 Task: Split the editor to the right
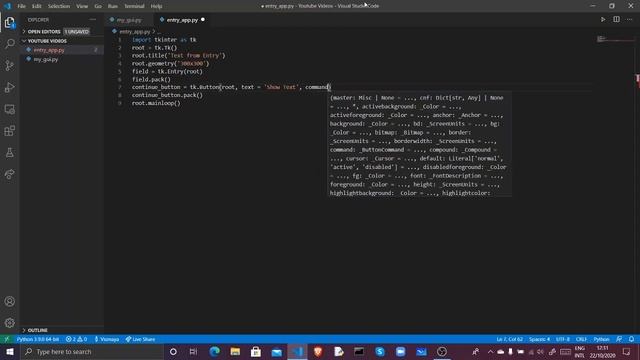(x=616, y=20)
